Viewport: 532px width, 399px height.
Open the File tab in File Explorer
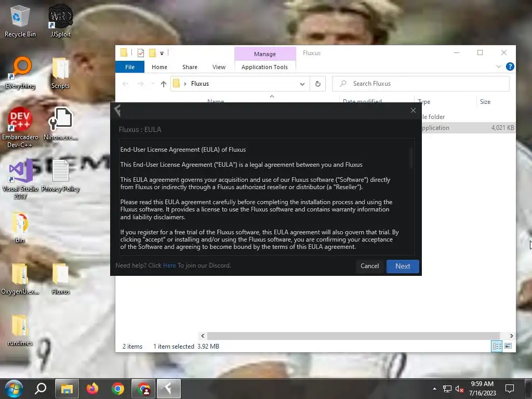click(x=130, y=67)
